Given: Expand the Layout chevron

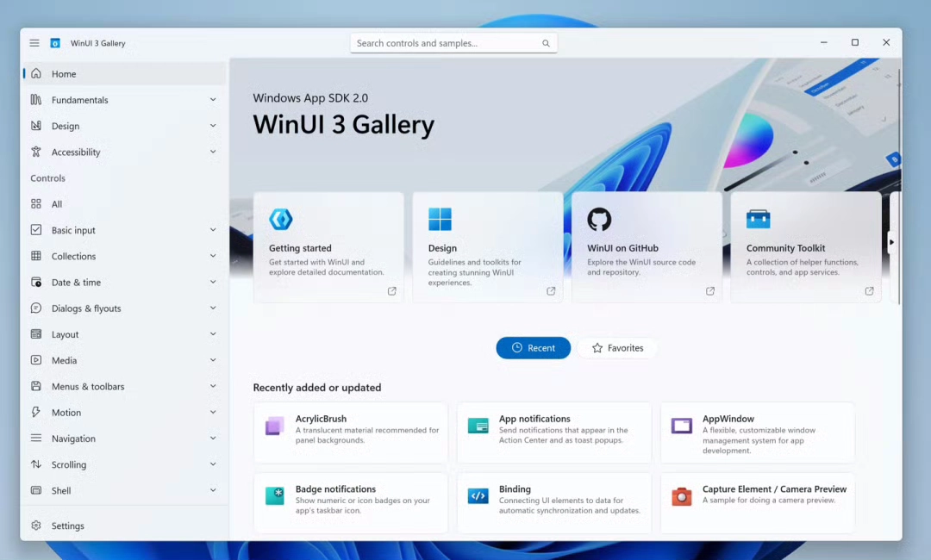Looking at the screenshot, I should point(213,334).
